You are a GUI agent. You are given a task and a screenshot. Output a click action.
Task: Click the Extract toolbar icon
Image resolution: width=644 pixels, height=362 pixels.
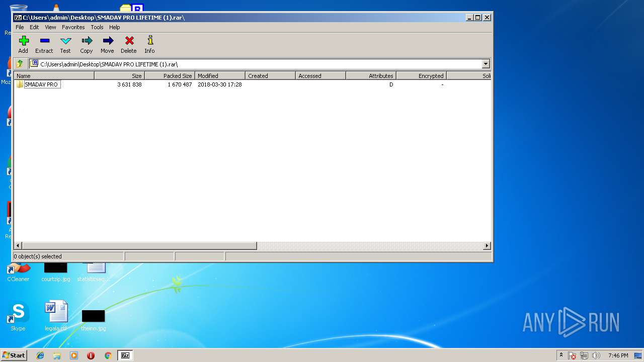(x=44, y=44)
